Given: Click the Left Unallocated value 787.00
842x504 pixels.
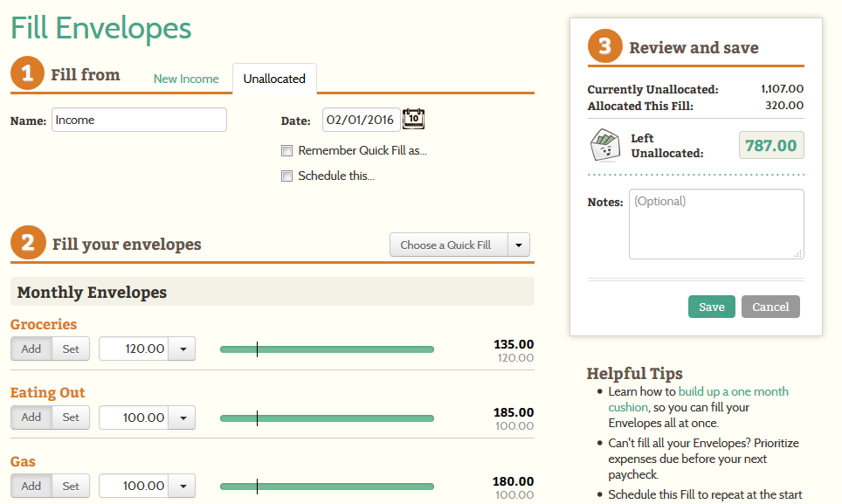Looking at the screenshot, I should (x=771, y=146).
